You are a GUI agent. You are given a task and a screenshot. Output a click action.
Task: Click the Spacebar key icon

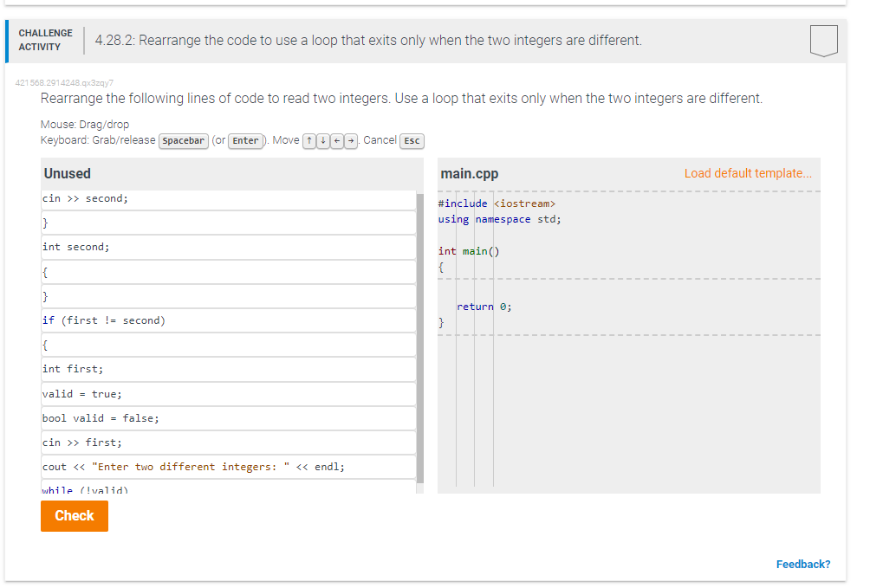183,140
